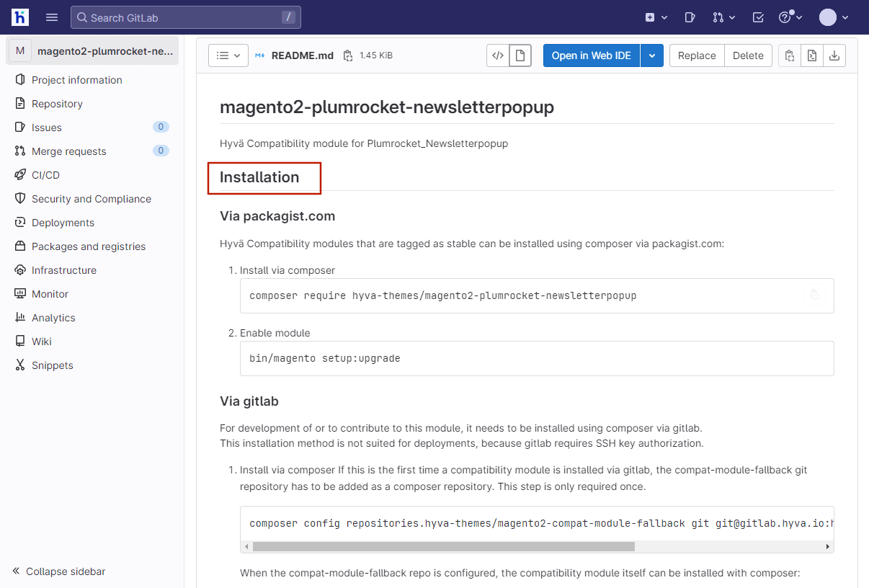
Task: Copy the file contents
Action: [790, 55]
